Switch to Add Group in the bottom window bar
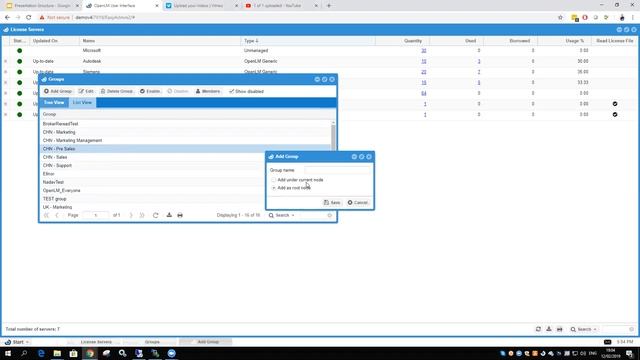640x360 pixels. tap(208, 342)
